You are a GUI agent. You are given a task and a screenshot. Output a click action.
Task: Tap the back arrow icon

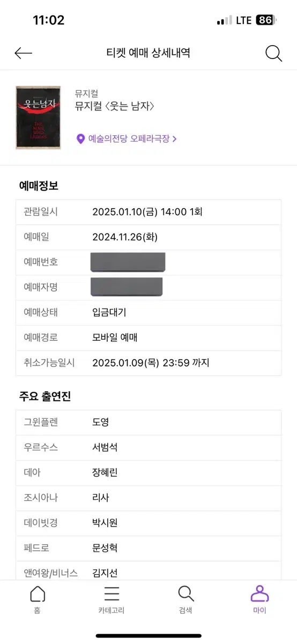point(24,53)
